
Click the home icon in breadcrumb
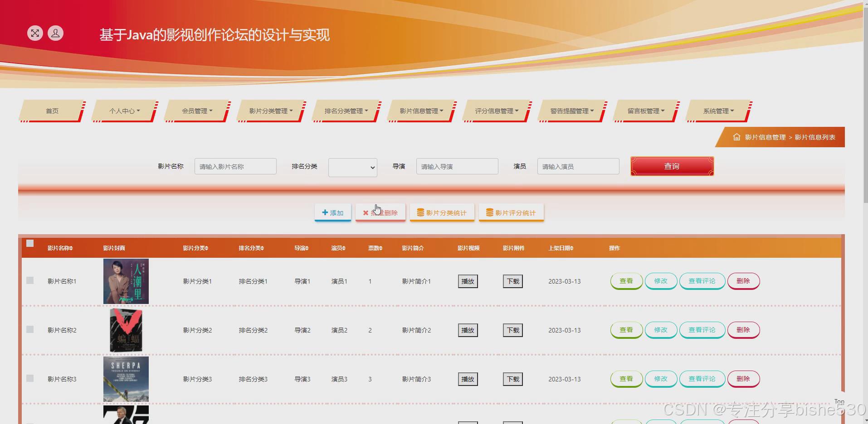click(736, 137)
